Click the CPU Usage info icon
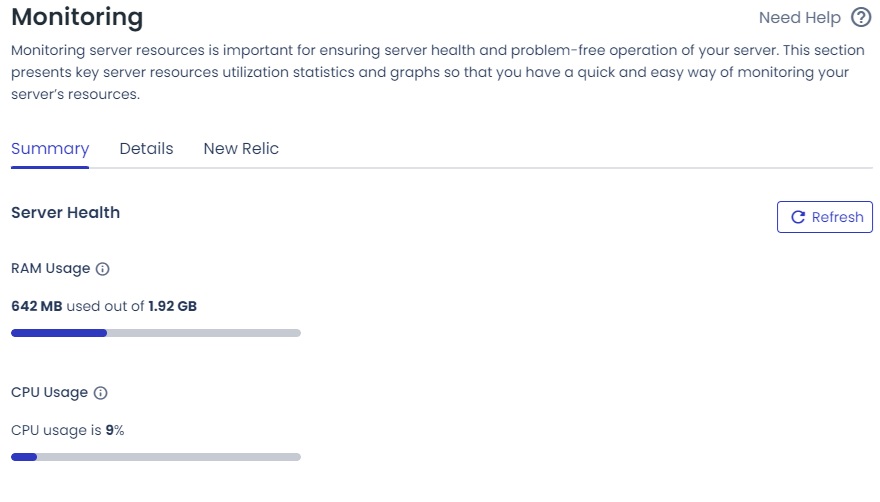Image resolution: width=880 pixels, height=502 pixels. pyautogui.click(x=100, y=393)
